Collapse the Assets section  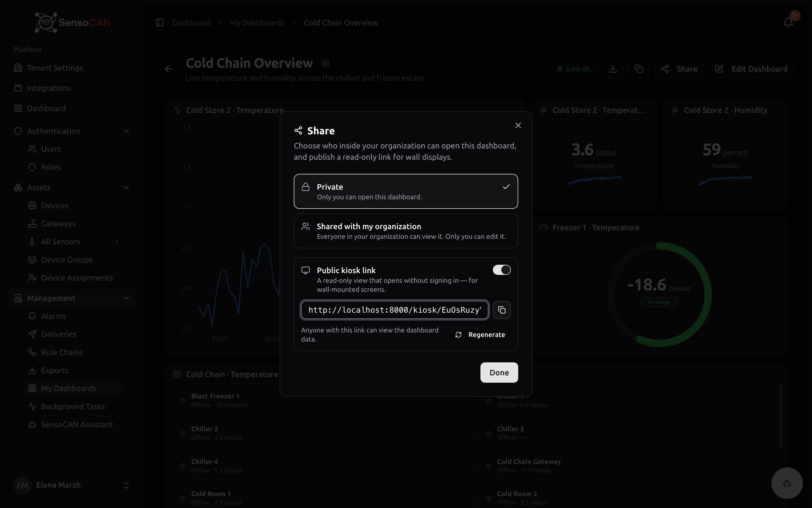(72, 187)
